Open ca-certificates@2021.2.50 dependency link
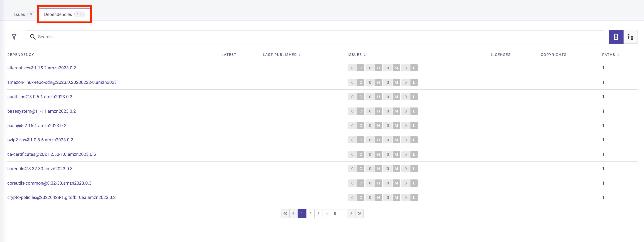This screenshot has width=644, height=242. (x=51, y=154)
